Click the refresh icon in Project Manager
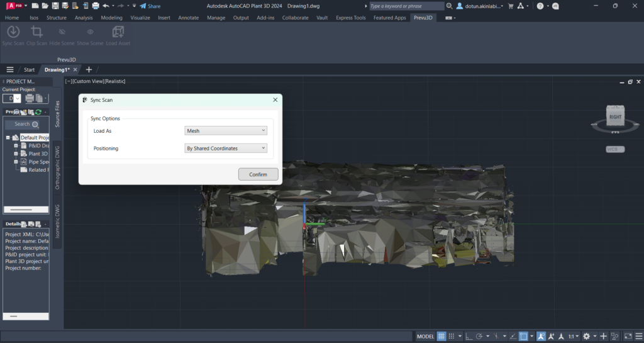Screen dimensions: 644x343 (x=38, y=112)
